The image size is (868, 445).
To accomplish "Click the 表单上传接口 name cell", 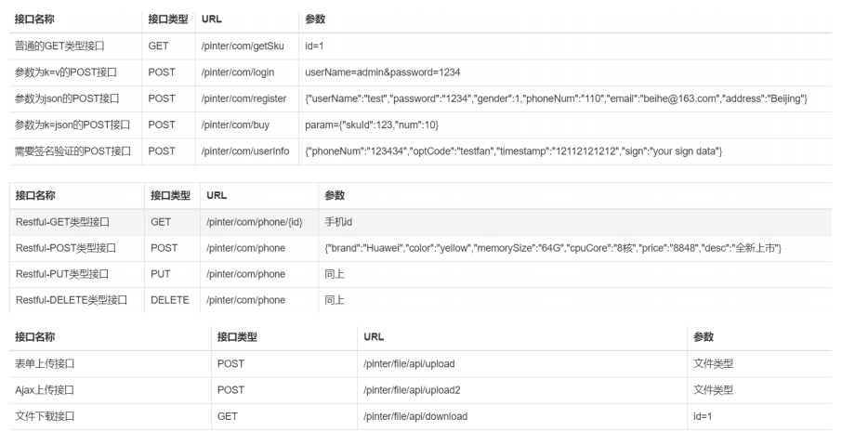I will (x=45, y=364).
